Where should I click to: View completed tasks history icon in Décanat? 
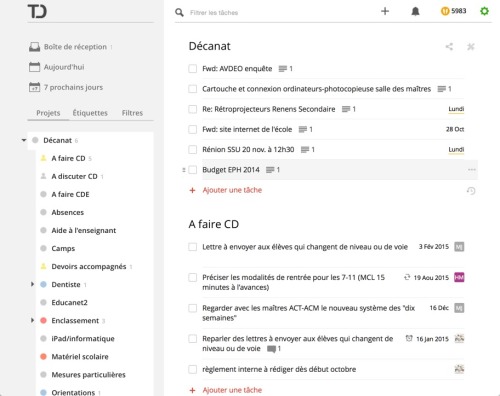pos(471,191)
